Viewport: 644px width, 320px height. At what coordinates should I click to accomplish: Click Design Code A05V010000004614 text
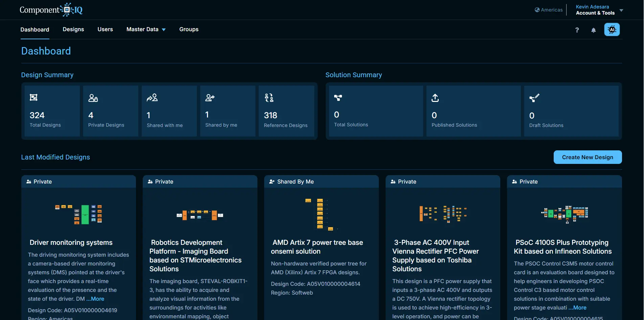[316, 284]
